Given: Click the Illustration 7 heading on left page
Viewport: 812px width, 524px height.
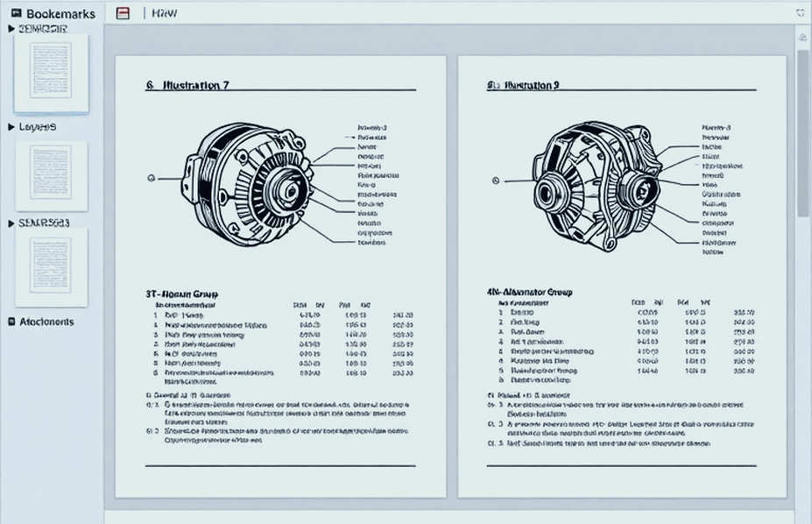Looking at the screenshot, I should coord(195,85).
